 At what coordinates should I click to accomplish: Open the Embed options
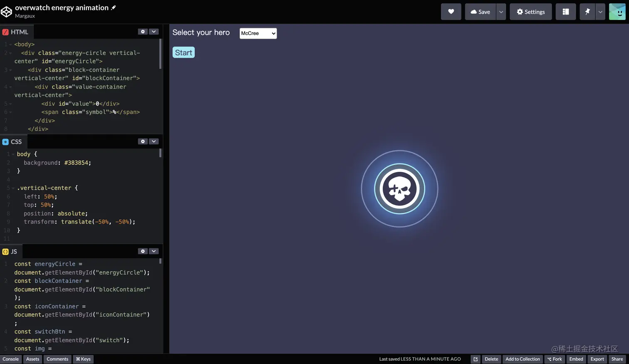click(x=576, y=359)
